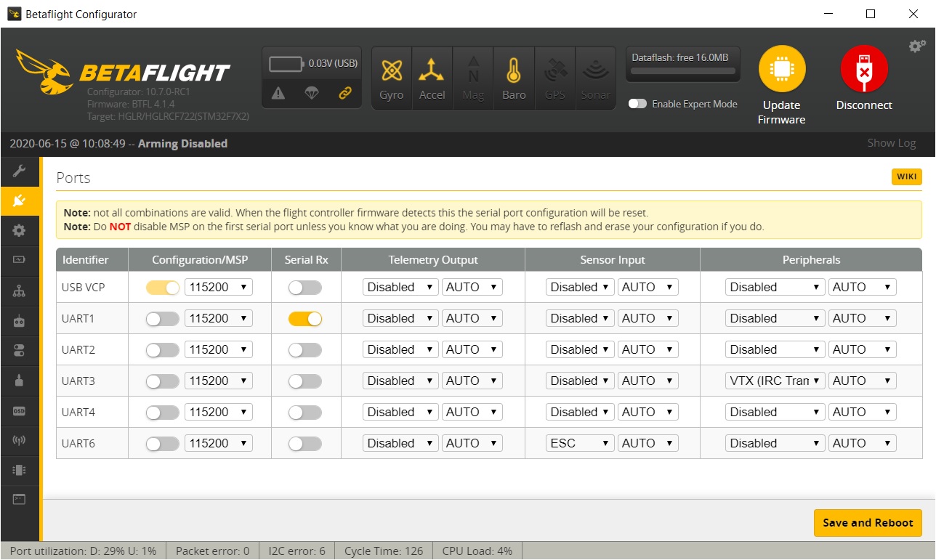This screenshot has height=560, width=936.
Task: Open UART6 Sensor Input ESC dropdown
Action: click(580, 443)
